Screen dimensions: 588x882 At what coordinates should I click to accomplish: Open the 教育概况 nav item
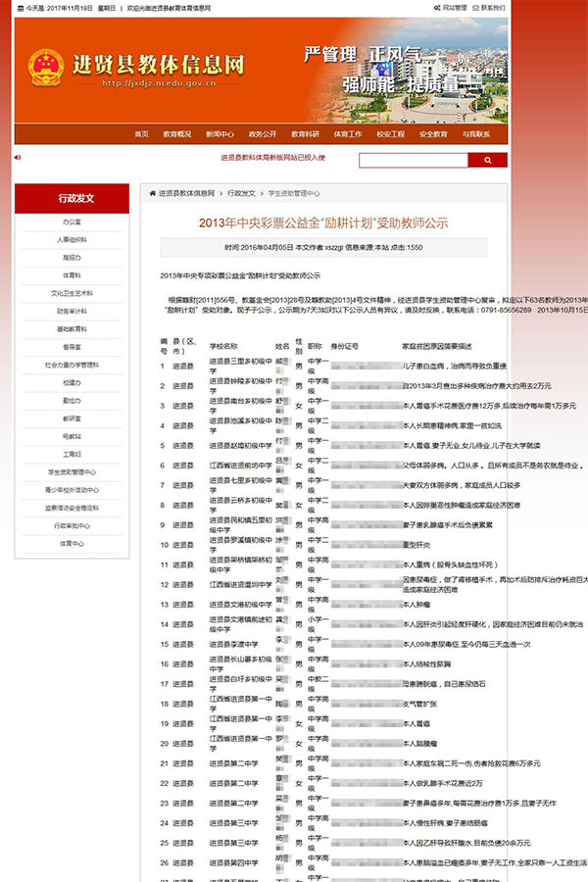pos(177,134)
